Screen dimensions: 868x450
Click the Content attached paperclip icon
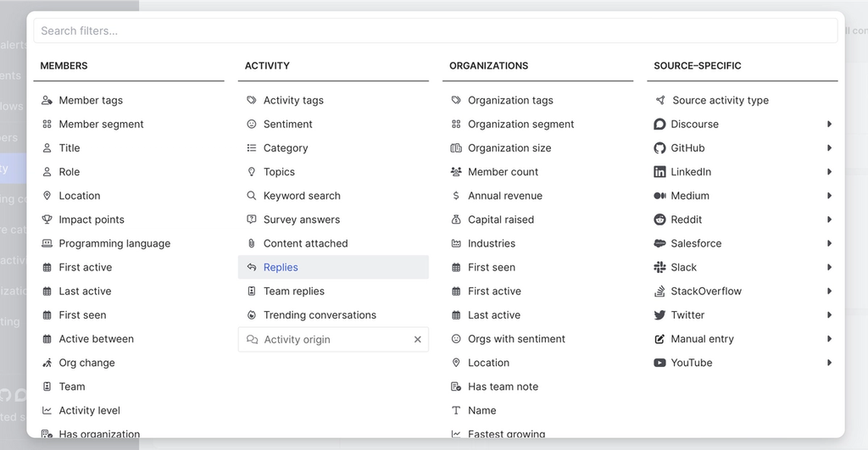tap(252, 243)
